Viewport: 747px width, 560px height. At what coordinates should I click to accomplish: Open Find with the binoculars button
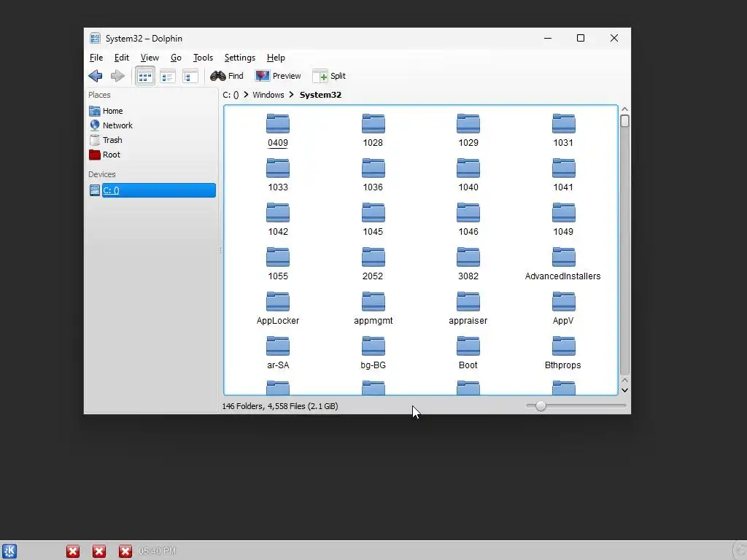227,76
